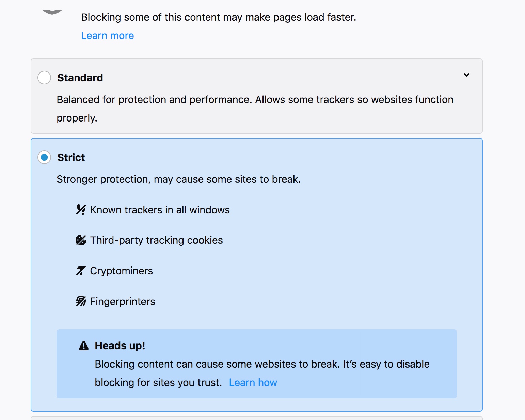Click the 'Known trackers in all windows' label
The width and height of the screenshot is (525, 420).
[160, 210]
